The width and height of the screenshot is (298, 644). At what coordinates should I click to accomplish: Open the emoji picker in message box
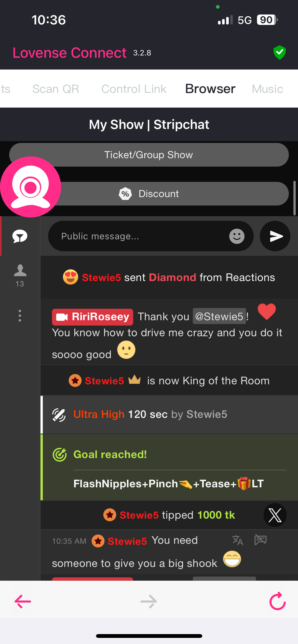[x=237, y=236]
